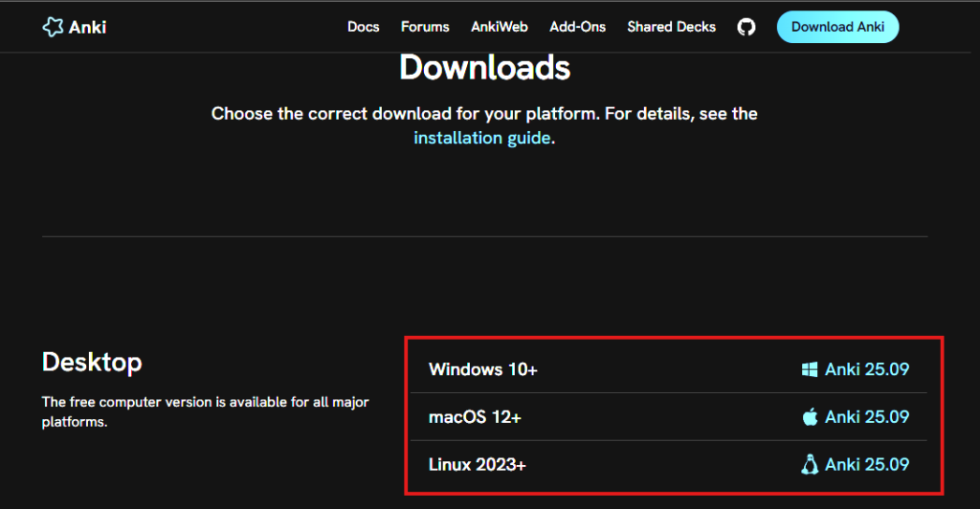Go to the Forums page
980x509 pixels.
[425, 27]
